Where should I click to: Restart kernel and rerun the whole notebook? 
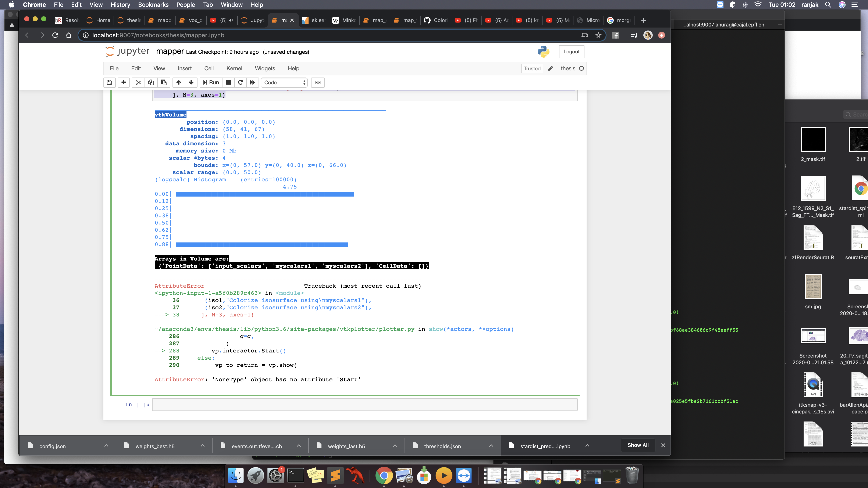pyautogui.click(x=252, y=83)
